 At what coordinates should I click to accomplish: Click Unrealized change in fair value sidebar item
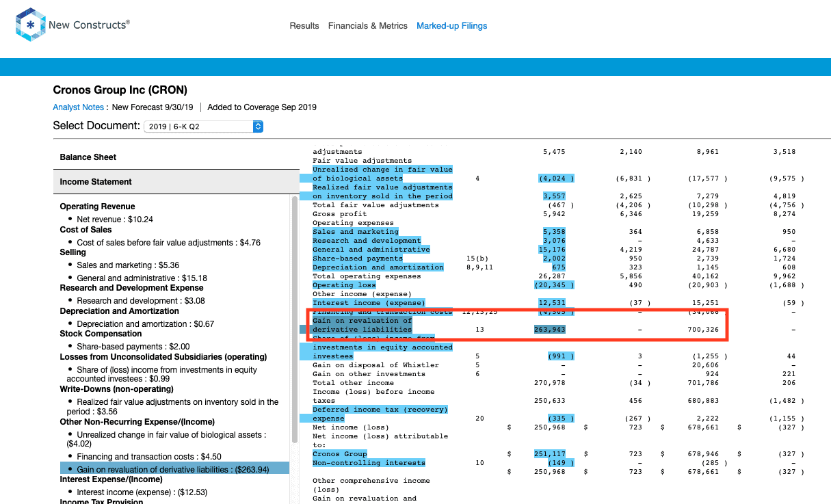click(166, 439)
